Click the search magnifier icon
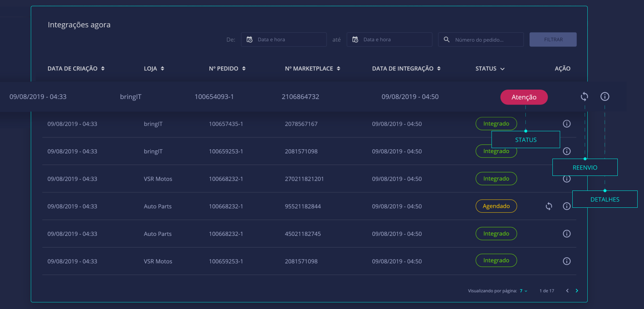644x309 pixels. (x=447, y=39)
